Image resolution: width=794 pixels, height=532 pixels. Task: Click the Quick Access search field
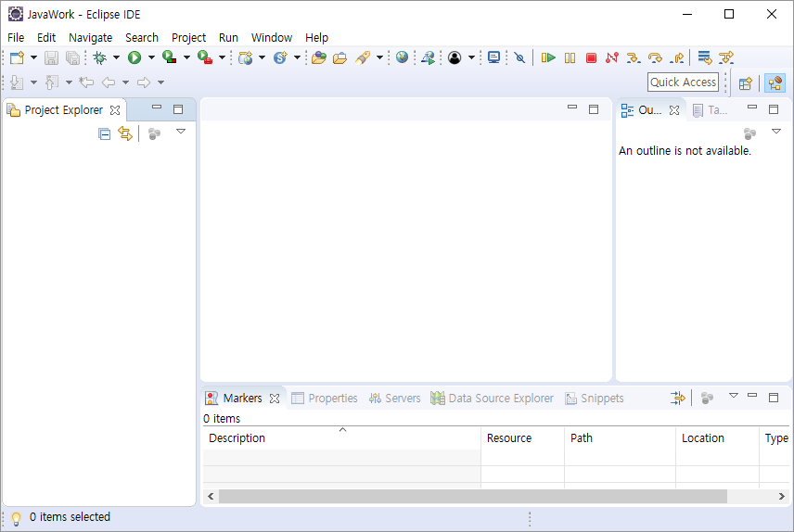[683, 82]
